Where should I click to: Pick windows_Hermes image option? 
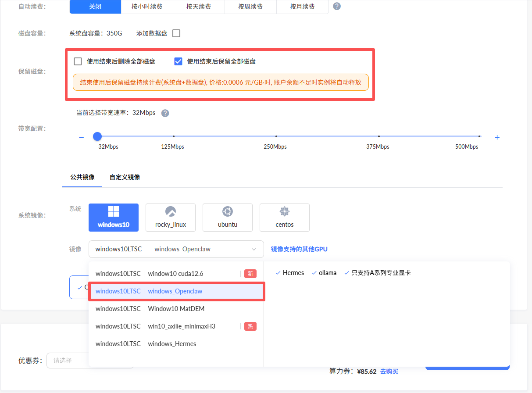(176, 344)
